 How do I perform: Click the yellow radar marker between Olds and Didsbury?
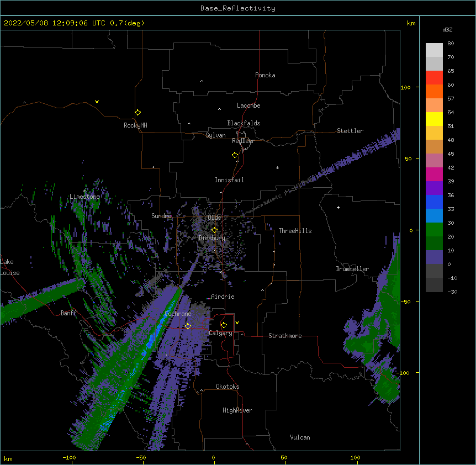click(214, 230)
